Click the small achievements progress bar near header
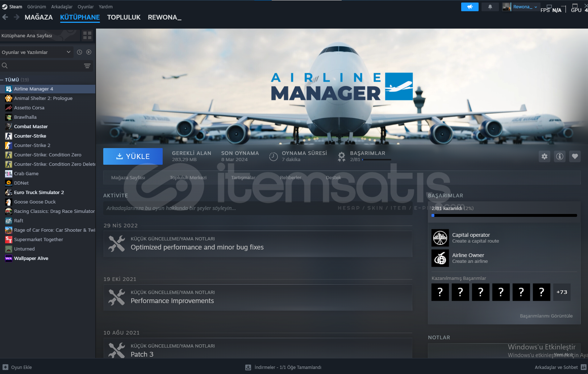588x374 pixels. (377, 160)
